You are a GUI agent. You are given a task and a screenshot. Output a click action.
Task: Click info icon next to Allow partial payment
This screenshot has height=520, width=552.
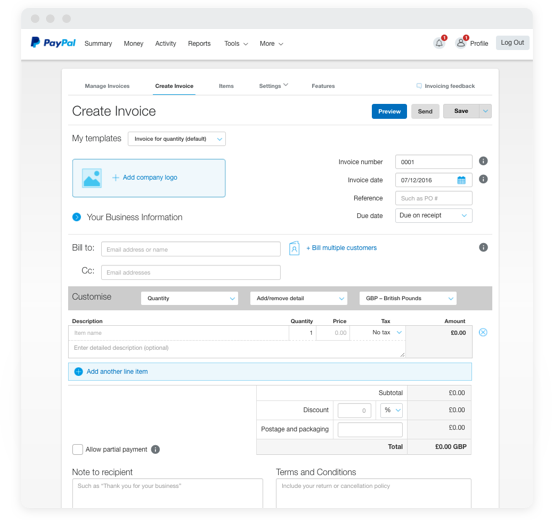tap(155, 450)
